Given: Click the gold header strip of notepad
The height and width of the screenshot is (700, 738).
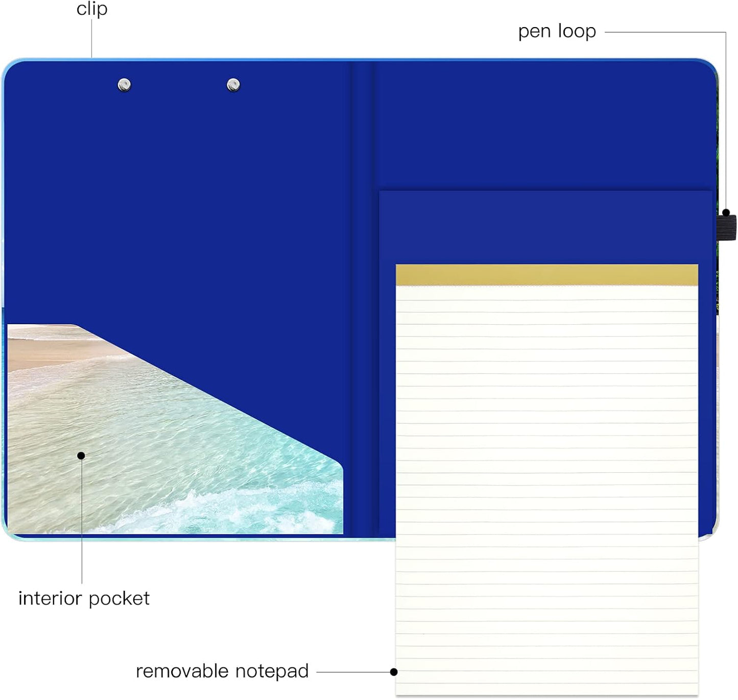Looking at the screenshot, I should [547, 275].
